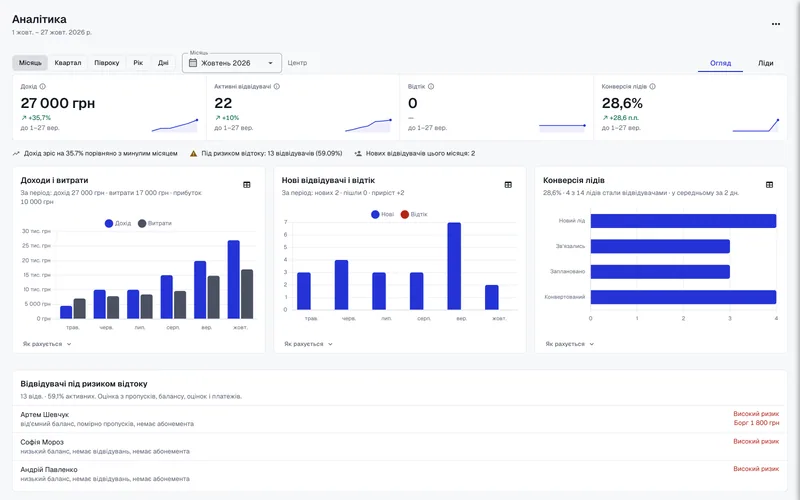Expand Як рахується under Нові відвідувачі chart
This screenshot has height=500, width=800.
308,344
